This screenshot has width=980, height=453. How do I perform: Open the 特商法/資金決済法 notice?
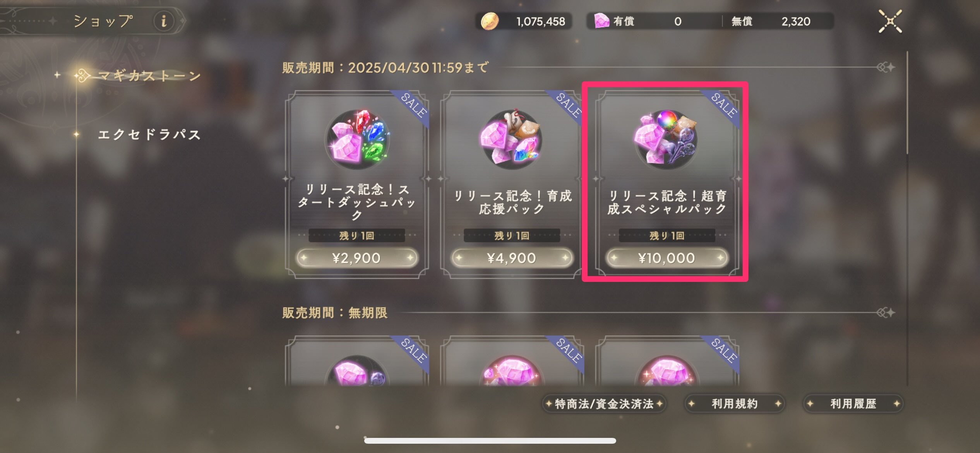(604, 404)
